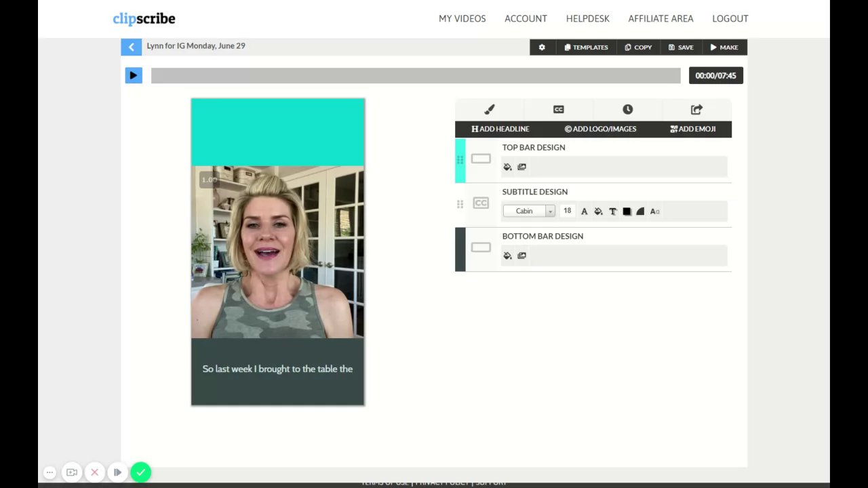This screenshot has width=868, height=488.
Task: Set top bar background image icon
Action: coord(521,167)
